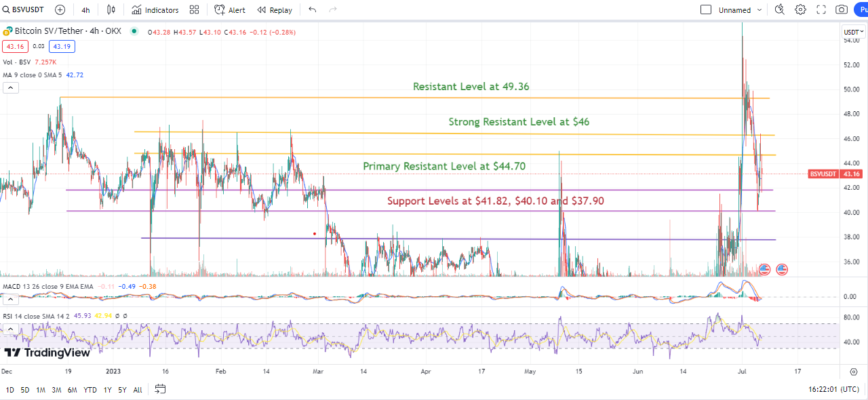
Task: Click the blue 43.19 buy price button
Action: [x=62, y=46]
